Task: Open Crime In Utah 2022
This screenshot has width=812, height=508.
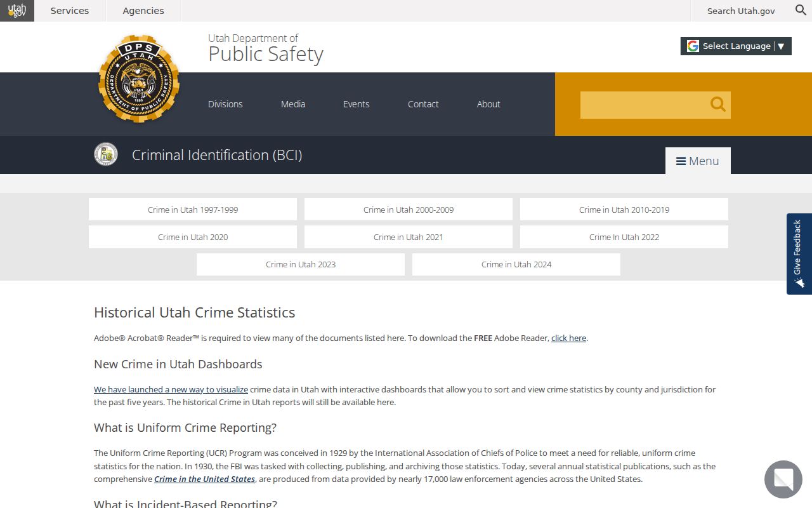Action: (x=624, y=237)
